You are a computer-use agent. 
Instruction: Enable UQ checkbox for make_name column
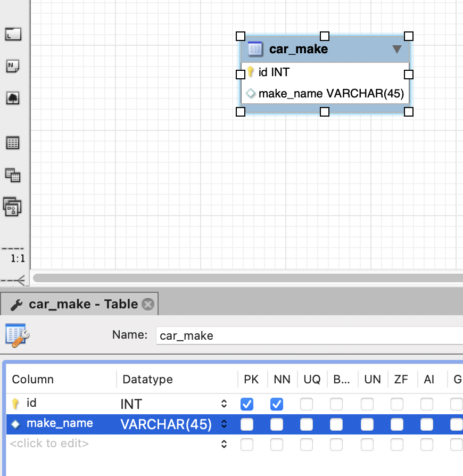[307, 424]
